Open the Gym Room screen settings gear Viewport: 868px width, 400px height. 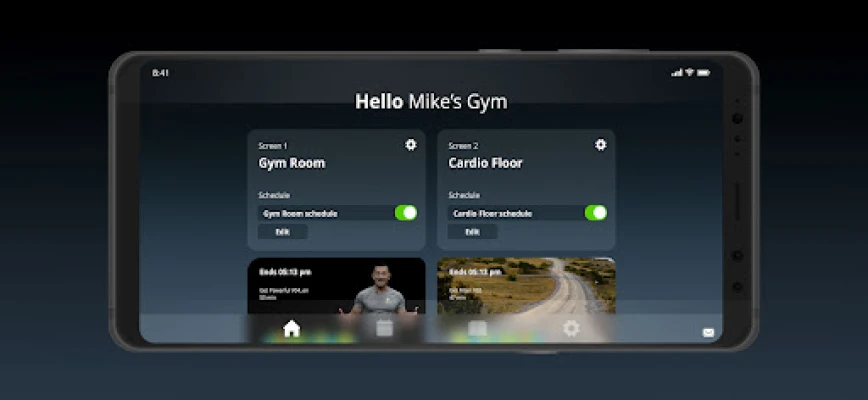[411, 145]
